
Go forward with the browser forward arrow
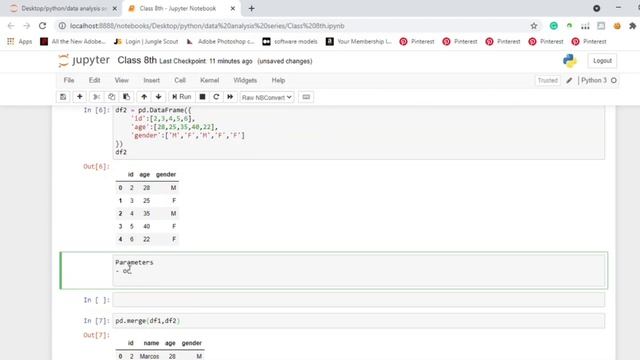click(x=27, y=26)
